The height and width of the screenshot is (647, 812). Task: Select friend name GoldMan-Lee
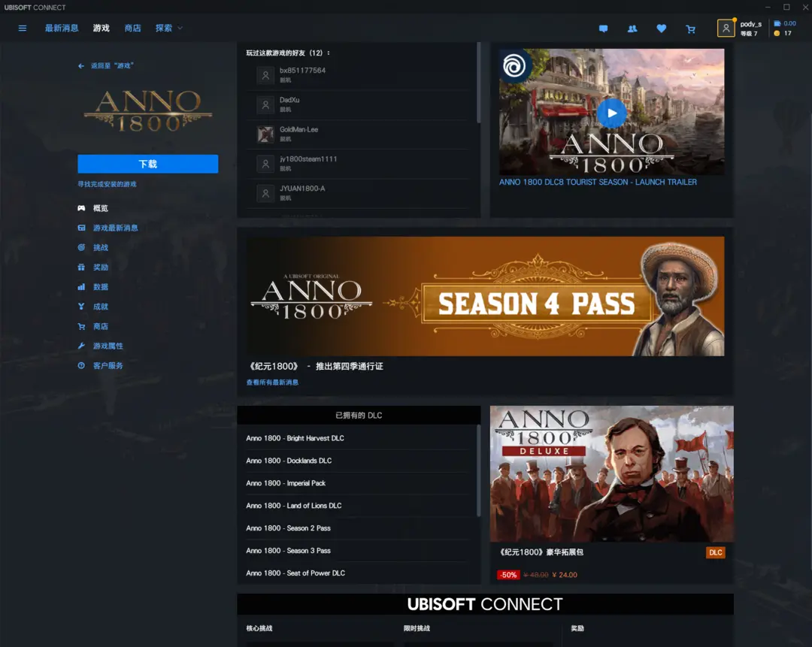(298, 129)
